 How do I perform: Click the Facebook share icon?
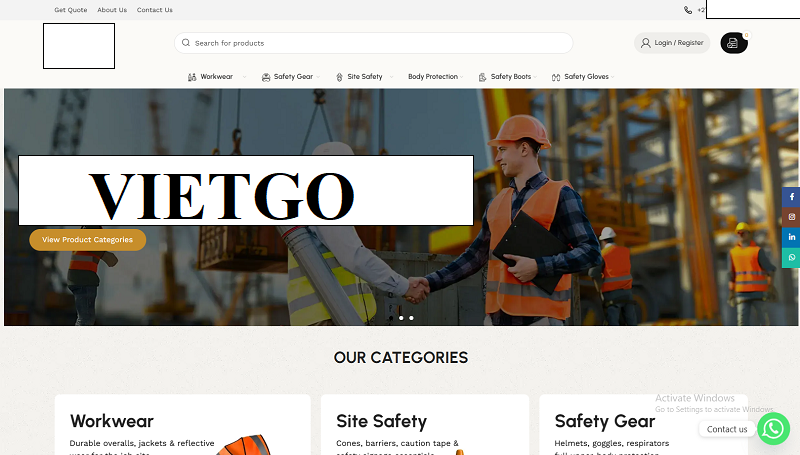791,197
